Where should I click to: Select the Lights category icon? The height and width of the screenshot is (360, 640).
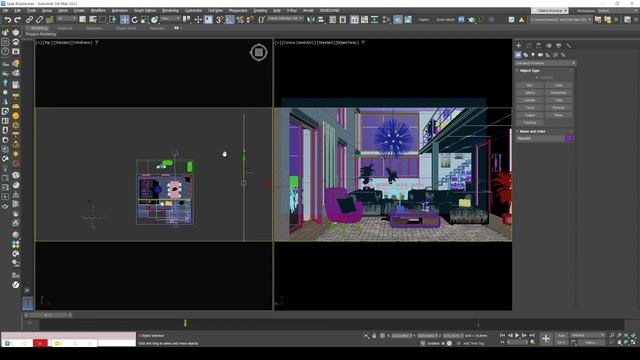533,55
